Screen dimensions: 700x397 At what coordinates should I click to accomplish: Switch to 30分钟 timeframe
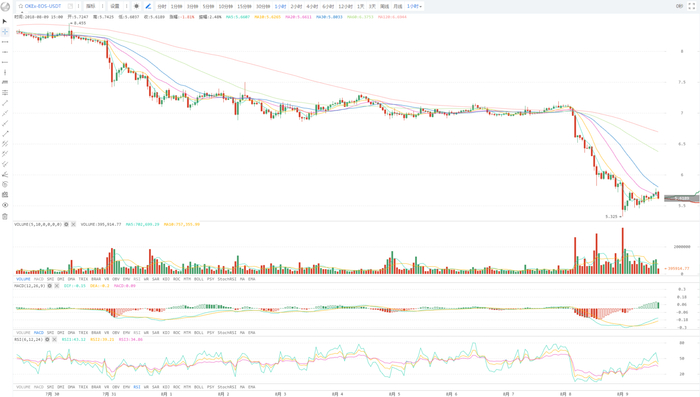[263, 6]
